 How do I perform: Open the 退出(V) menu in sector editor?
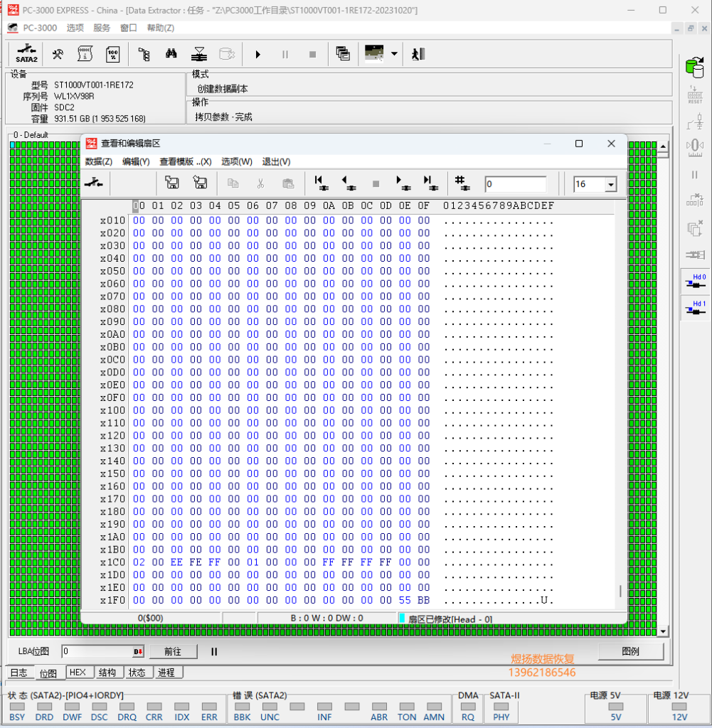276,161
